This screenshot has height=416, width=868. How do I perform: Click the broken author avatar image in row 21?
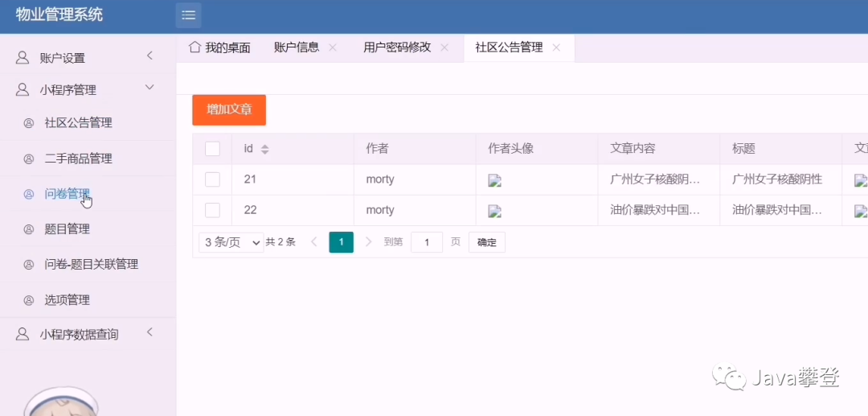tap(494, 180)
